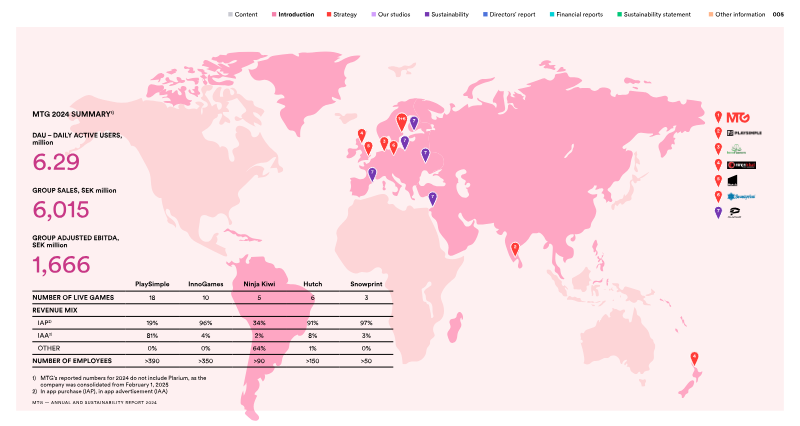800x426 pixels.
Task: Click the red map pin over India
Action: point(514,249)
